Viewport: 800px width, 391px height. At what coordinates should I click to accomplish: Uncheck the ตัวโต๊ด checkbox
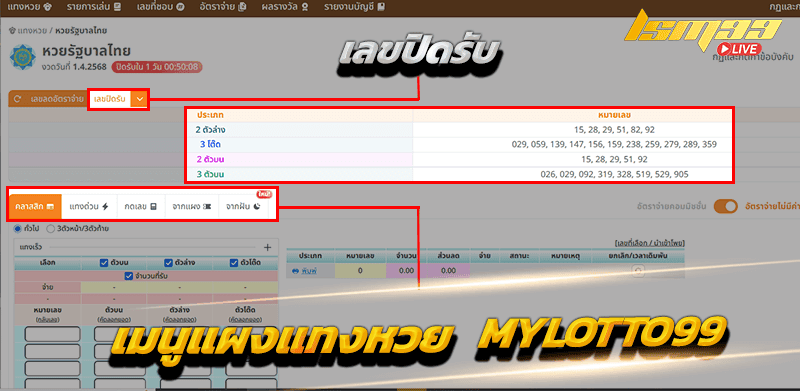234,263
